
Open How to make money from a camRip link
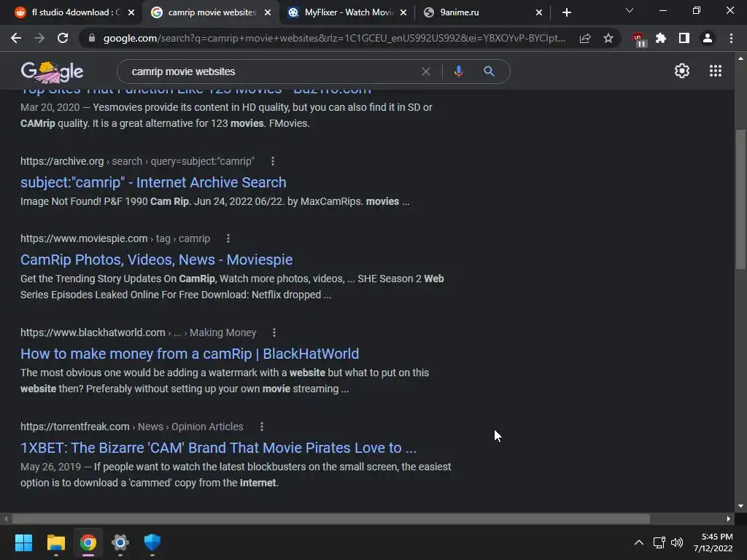click(x=190, y=354)
